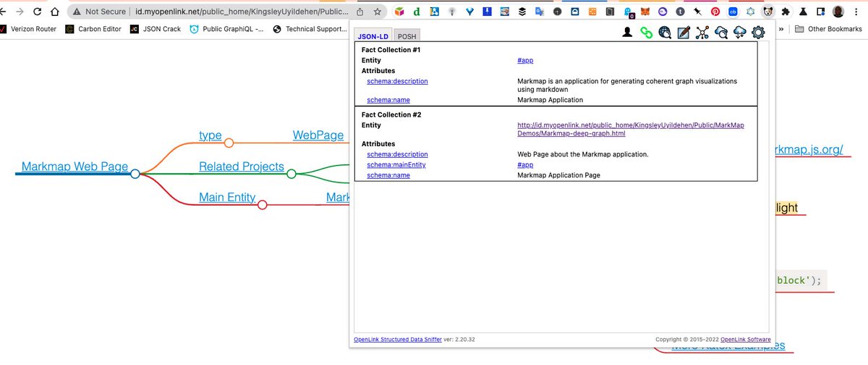868x365 pixels.
Task: Click the ghost icon with 0 badge
Action: coord(629,12)
